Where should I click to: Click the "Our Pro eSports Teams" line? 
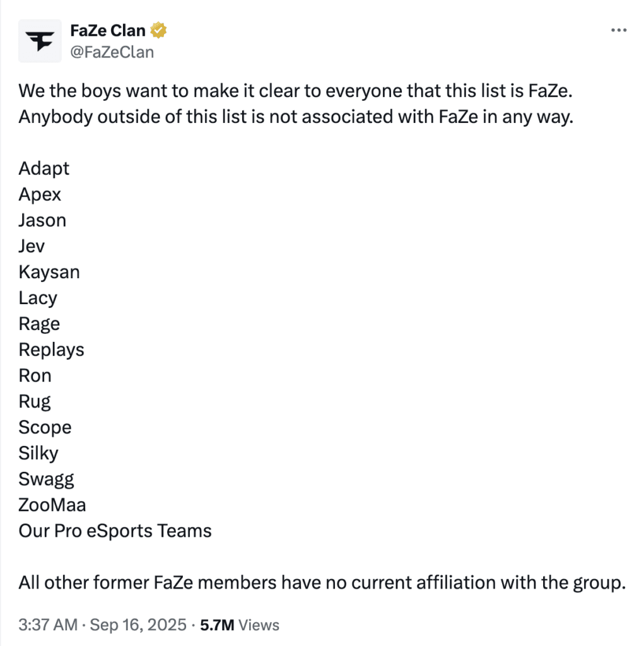(115, 531)
